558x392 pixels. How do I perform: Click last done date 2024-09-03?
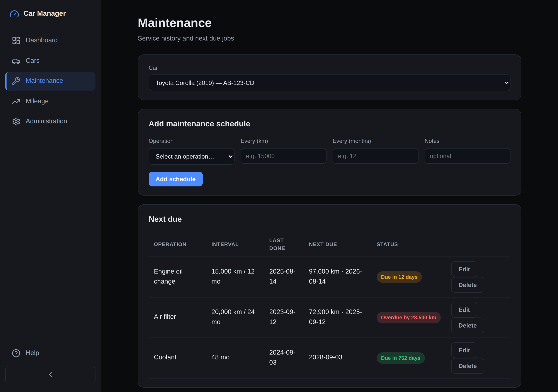click(x=282, y=357)
